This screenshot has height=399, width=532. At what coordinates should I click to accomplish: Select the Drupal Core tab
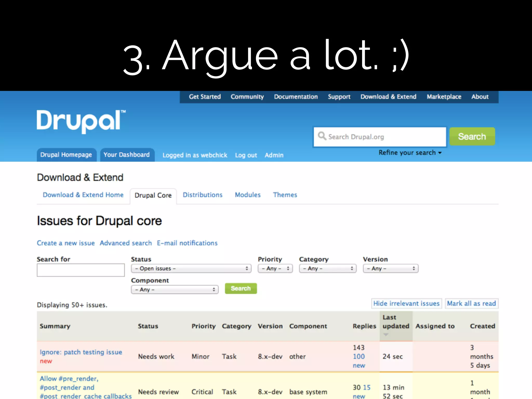(x=153, y=195)
